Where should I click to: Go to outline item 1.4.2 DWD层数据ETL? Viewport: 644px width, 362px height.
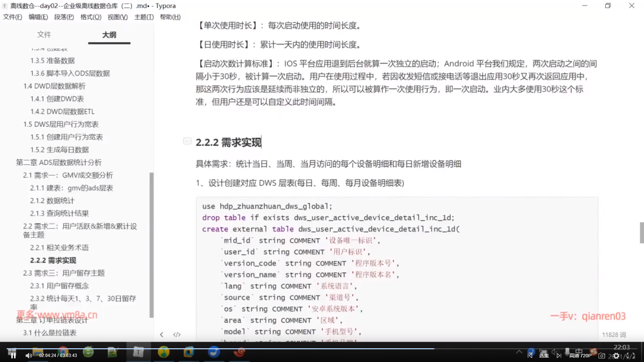pyautogui.click(x=62, y=111)
